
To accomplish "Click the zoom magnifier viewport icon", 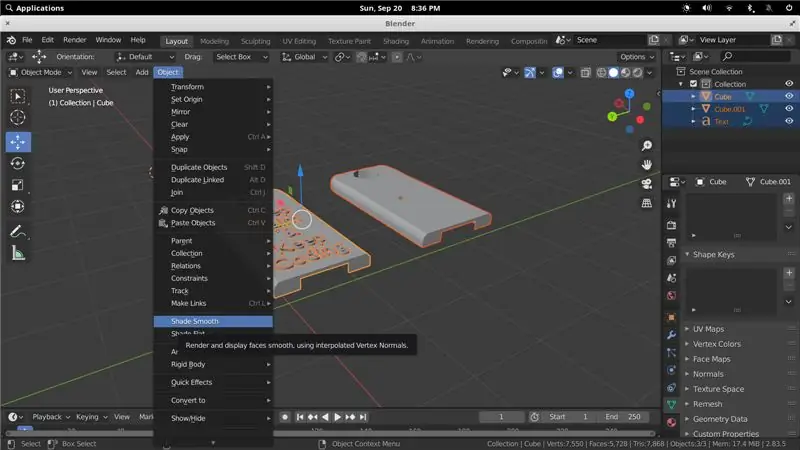I will click(647, 146).
